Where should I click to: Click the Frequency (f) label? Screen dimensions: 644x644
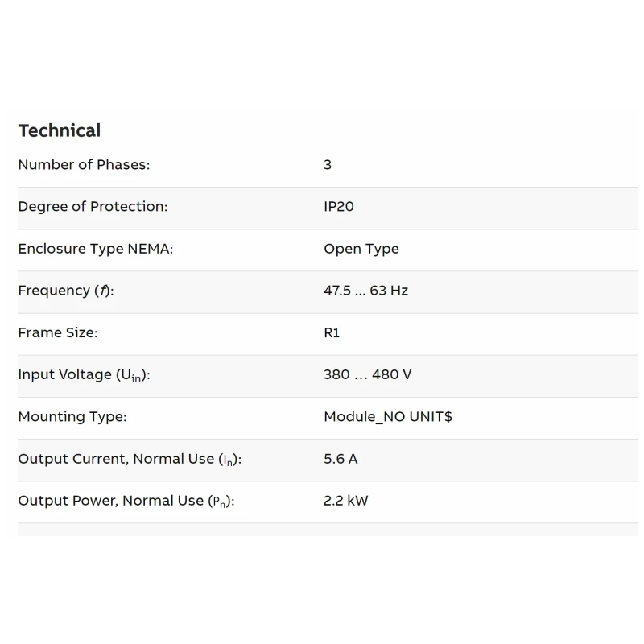pyautogui.click(x=66, y=291)
